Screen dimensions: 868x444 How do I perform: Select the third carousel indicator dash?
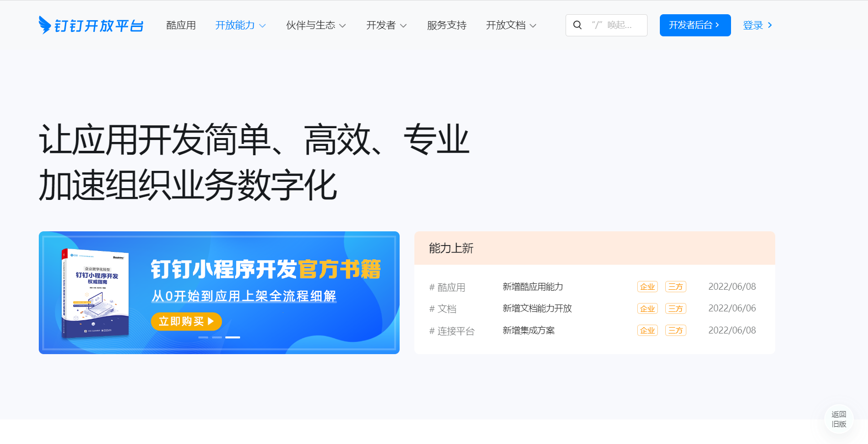pos(233,337)
